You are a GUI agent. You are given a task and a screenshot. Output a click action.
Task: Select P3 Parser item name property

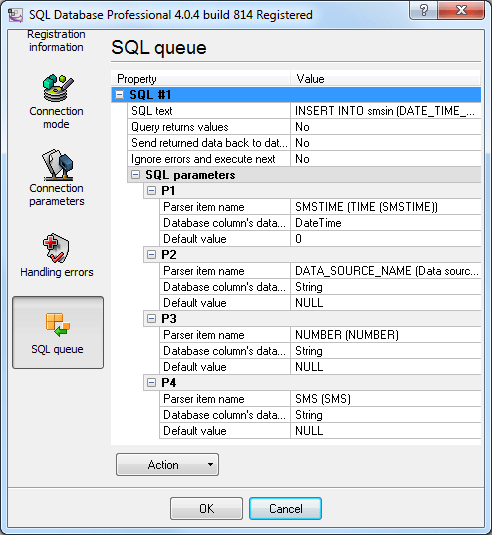point(225,335)
